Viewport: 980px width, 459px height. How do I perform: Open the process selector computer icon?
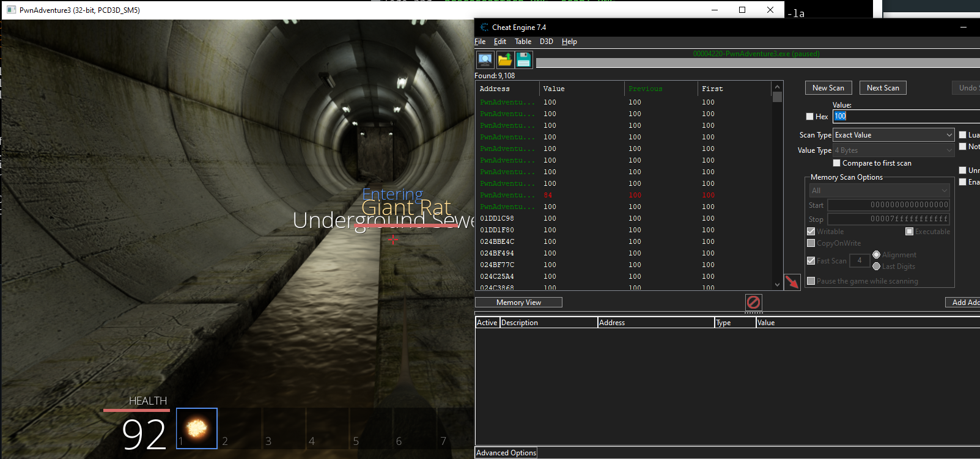(x=485, y=60)
